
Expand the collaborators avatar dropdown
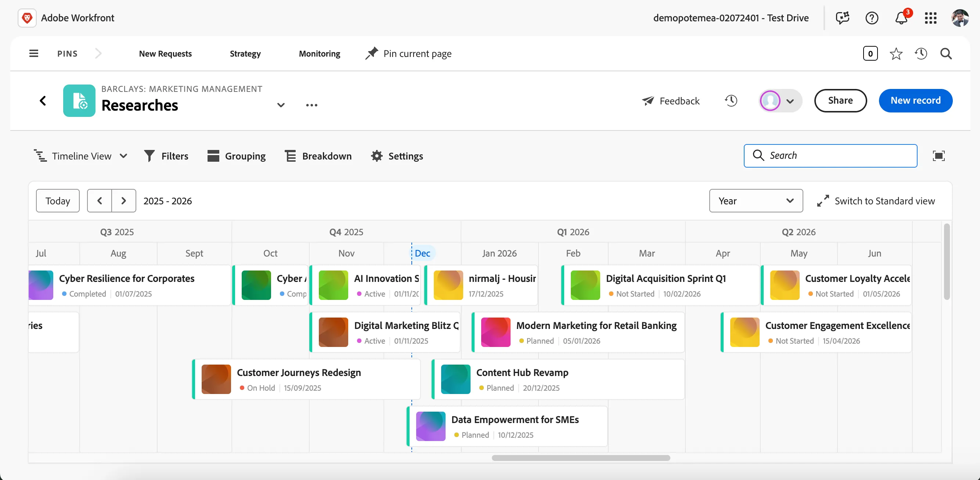[x=780, y=101]
